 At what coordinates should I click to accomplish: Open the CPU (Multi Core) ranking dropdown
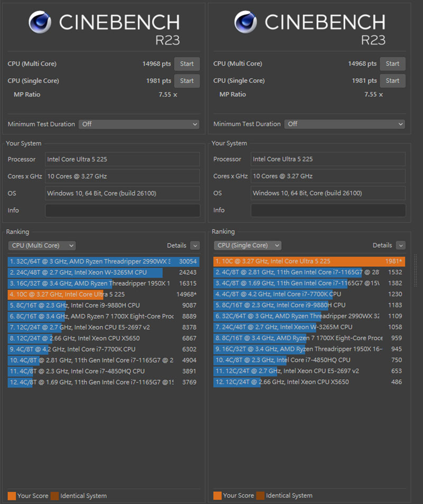42,246
